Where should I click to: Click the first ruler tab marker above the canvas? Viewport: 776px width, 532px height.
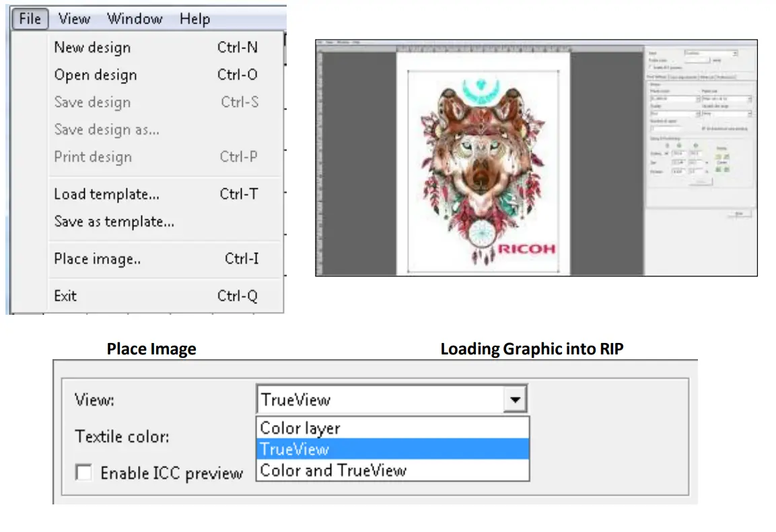[401, 48]
